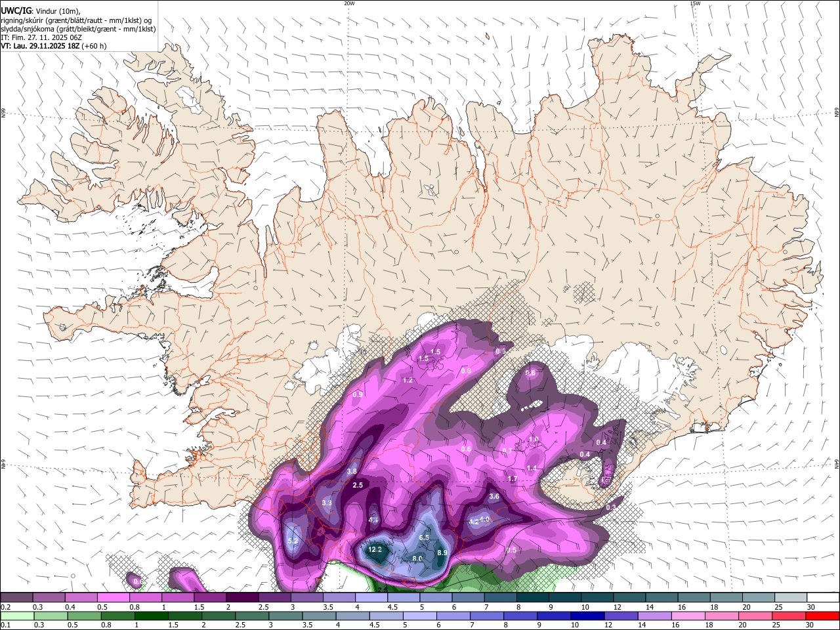Screen dimensions: 840x630
Task: Click the 0.1 label in the rain legend
Action: click(5, 625)
